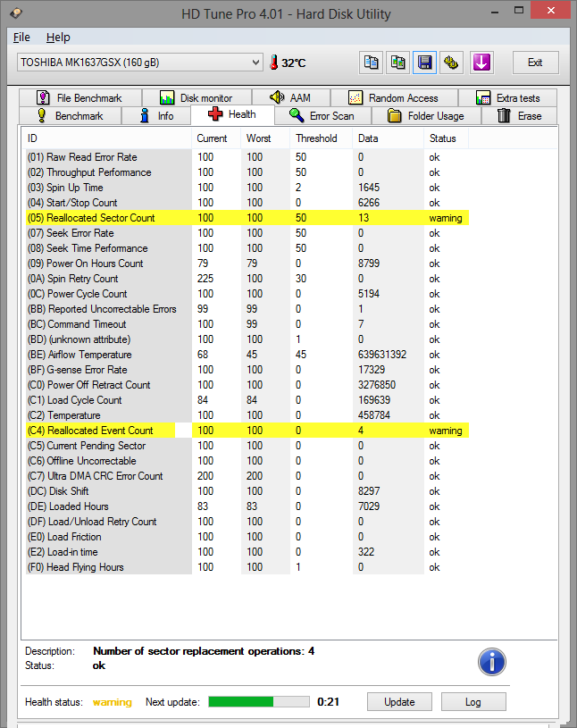577x728 pixels.
Task: Switch to the Folder Usage tab
Action: coord(427,115)
